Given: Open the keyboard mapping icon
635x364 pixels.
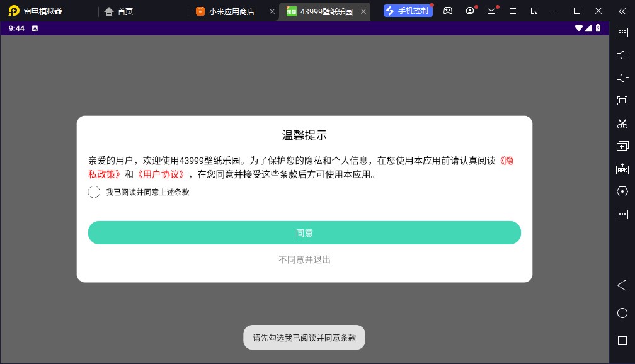Looking at the screenshot, I should coord(622,32).
